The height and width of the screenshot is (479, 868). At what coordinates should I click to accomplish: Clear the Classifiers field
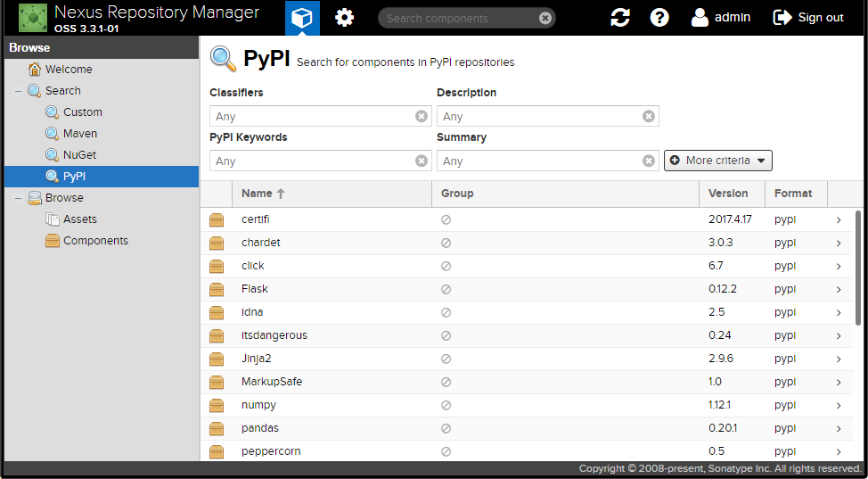[422, 117]
